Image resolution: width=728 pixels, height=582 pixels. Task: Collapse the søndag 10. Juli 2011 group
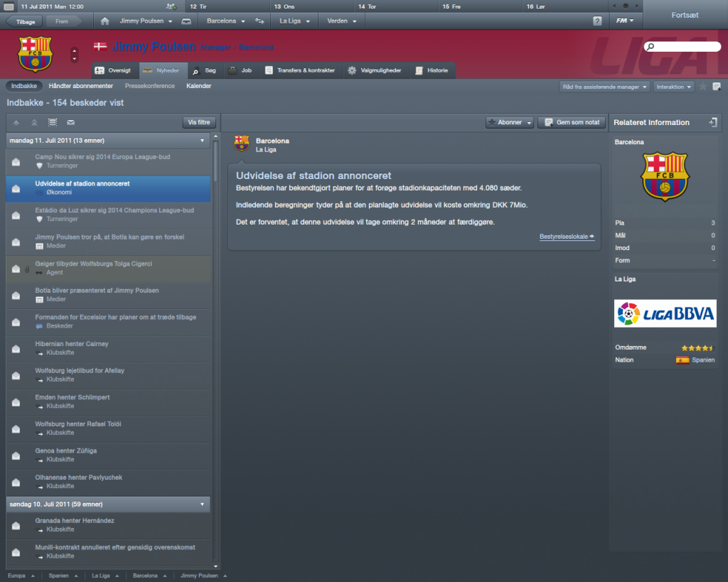[202, 505]
